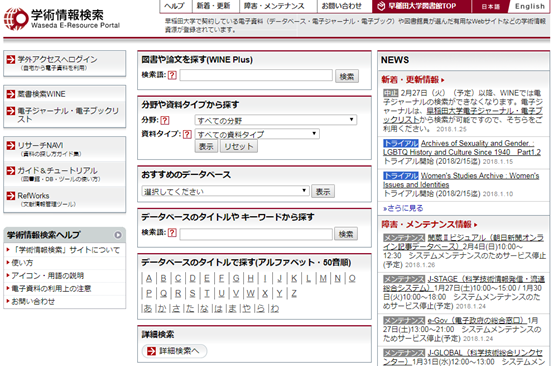Open 新着・更新情報 news heading link
Screen dimensions: 553x366
[x=413, y=80]
